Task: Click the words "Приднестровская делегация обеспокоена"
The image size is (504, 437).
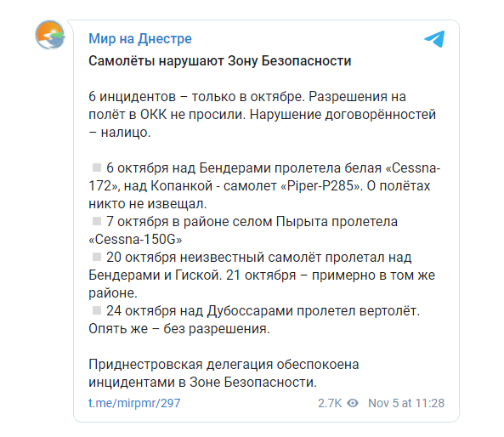Action: (x=224, y=365)
